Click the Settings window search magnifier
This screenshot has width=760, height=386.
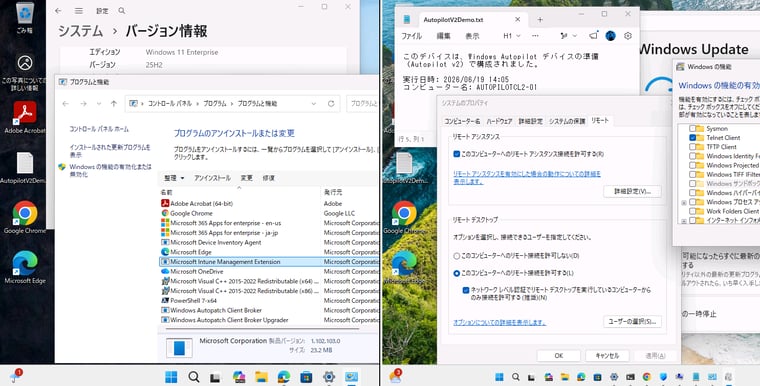click(x=122, y=11)
